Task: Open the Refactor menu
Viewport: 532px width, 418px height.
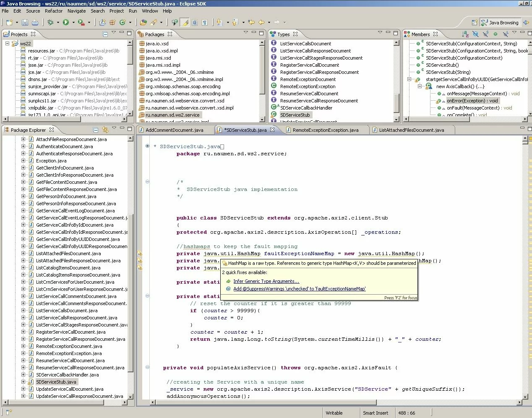Action: click(x=53, y=11)
